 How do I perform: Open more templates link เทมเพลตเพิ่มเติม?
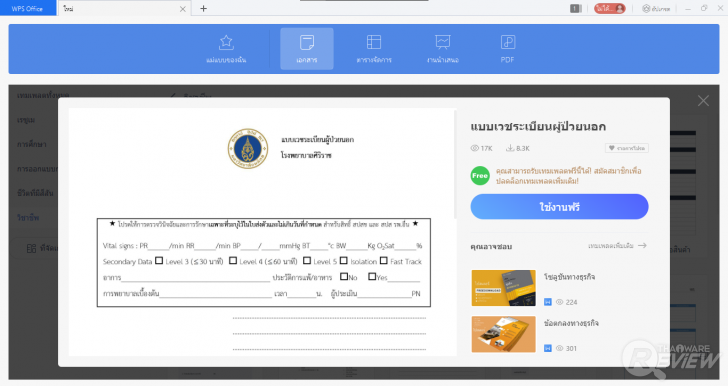coord(617,246)
